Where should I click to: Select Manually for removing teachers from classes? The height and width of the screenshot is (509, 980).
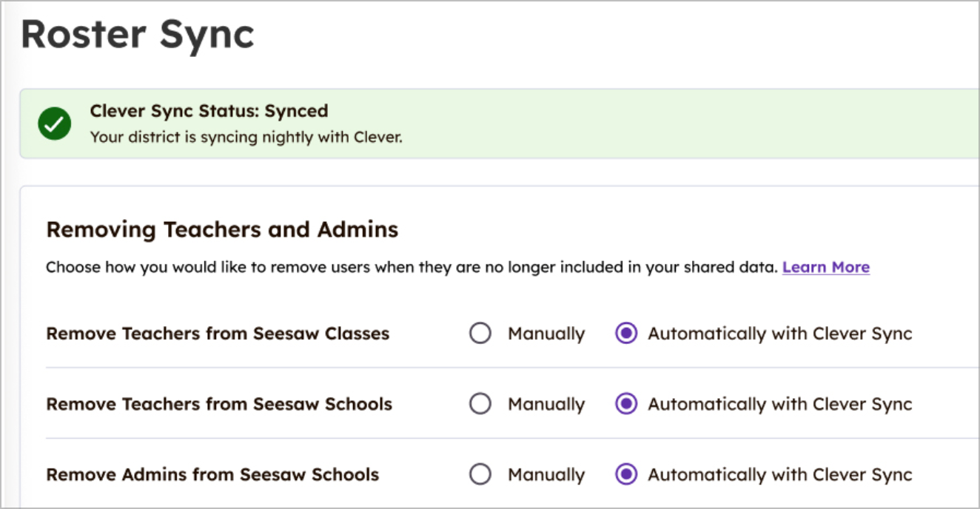coord(480,333)
